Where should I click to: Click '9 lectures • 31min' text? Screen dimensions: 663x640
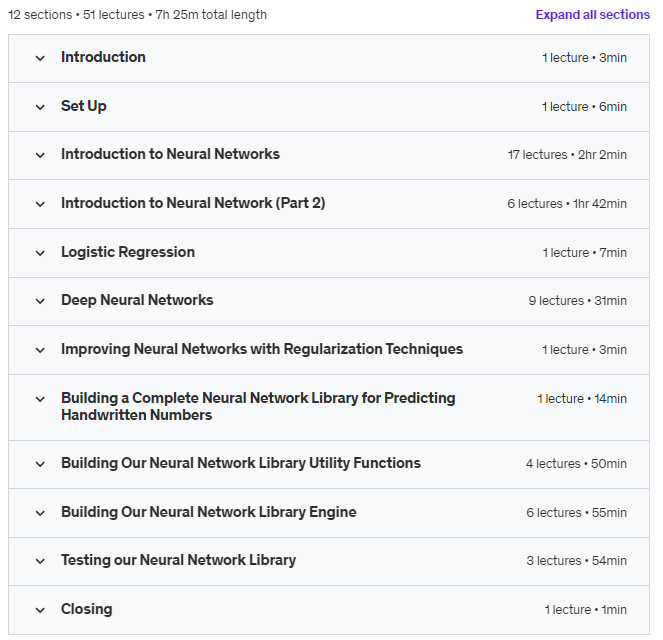pyautogui.click(x=578, y=301)
